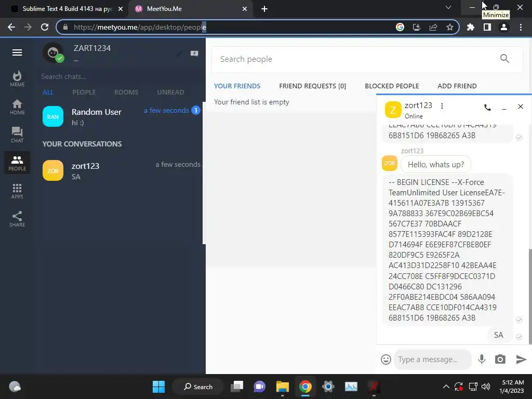Close the zort123 chat popup
This screenshot has height=399, width=532.
tap(521, 107)
